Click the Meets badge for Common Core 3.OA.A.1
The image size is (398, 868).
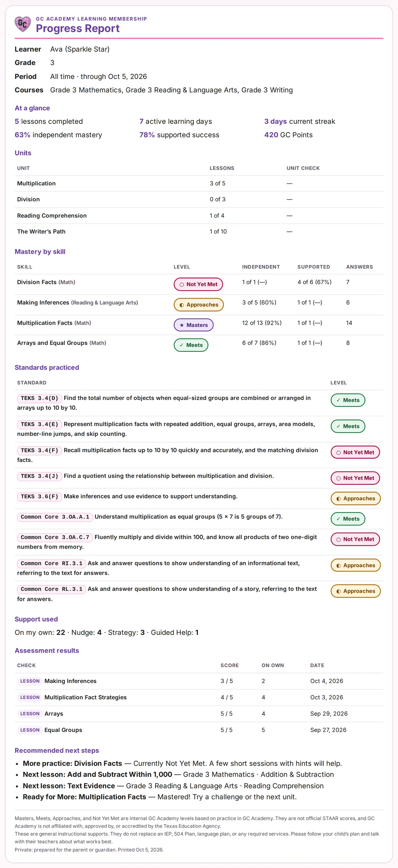point(348,519)
